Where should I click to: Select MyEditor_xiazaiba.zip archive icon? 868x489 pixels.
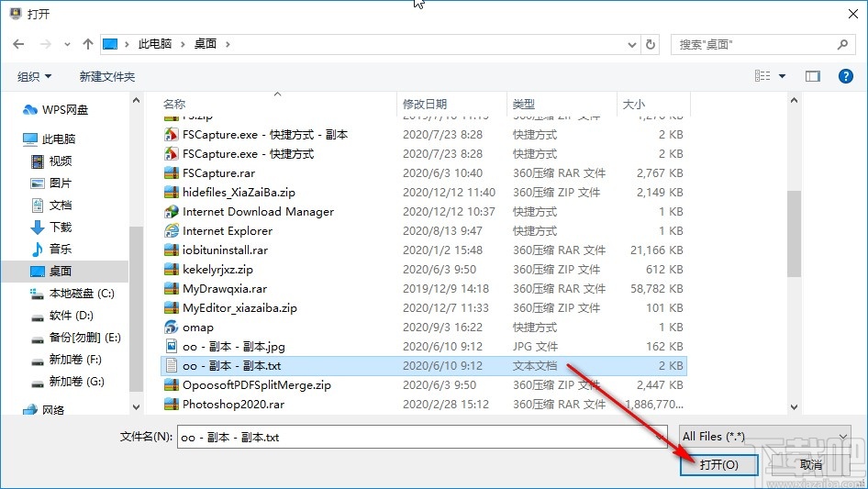(x=172, y=308)
